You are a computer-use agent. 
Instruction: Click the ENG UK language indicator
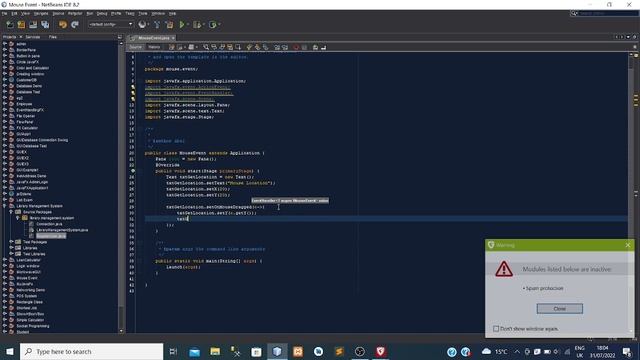(580, 351)
